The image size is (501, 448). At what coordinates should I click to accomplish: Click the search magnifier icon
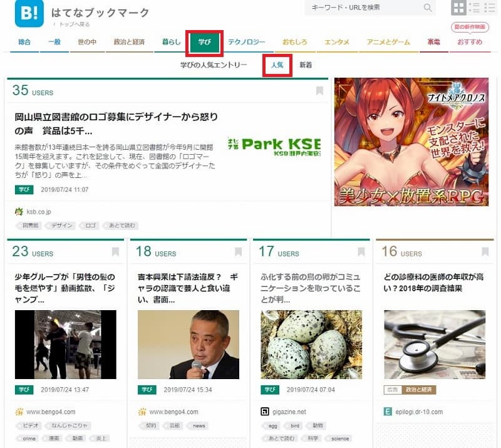coord(428,8)
